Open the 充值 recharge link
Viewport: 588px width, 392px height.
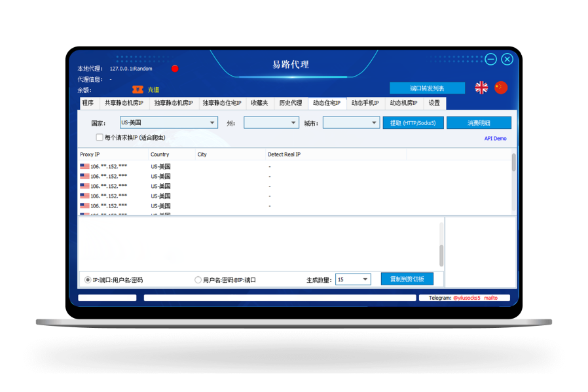[153, 90]
